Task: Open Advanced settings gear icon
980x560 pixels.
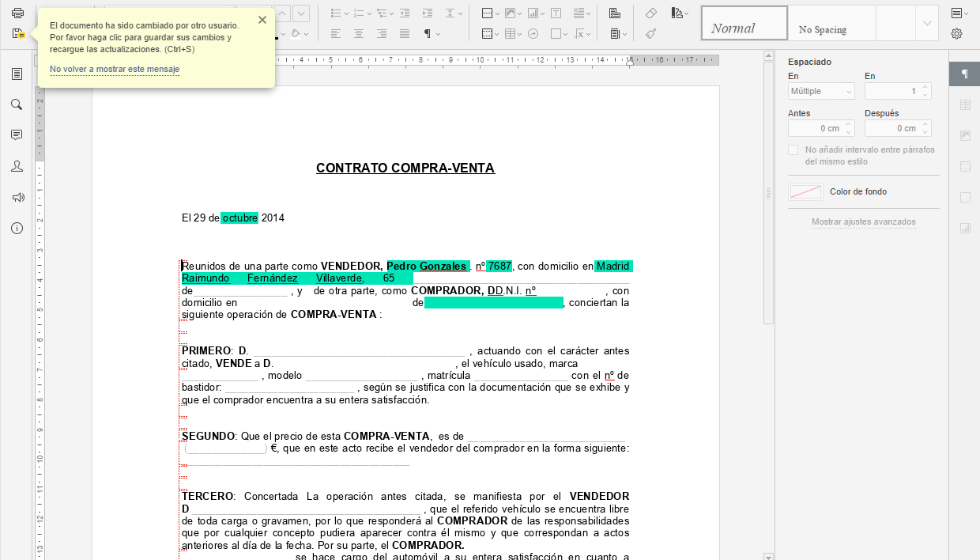Action: click(x=956, y=33)
